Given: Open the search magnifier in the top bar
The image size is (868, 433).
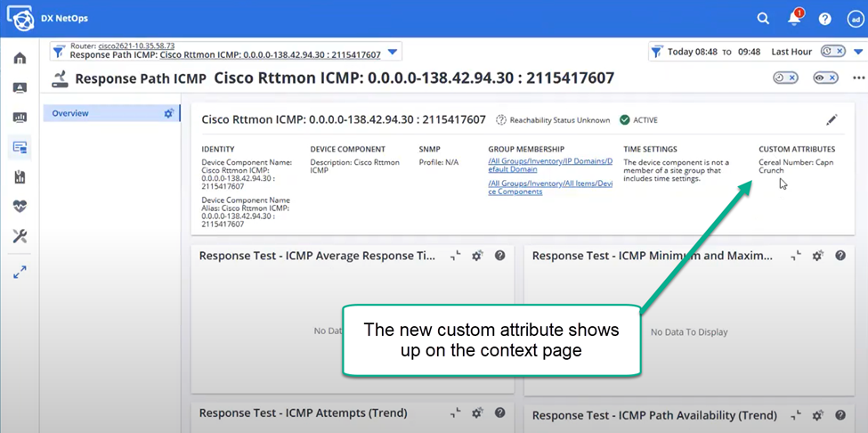Looking at the screenshot, I should coord(763,19).
